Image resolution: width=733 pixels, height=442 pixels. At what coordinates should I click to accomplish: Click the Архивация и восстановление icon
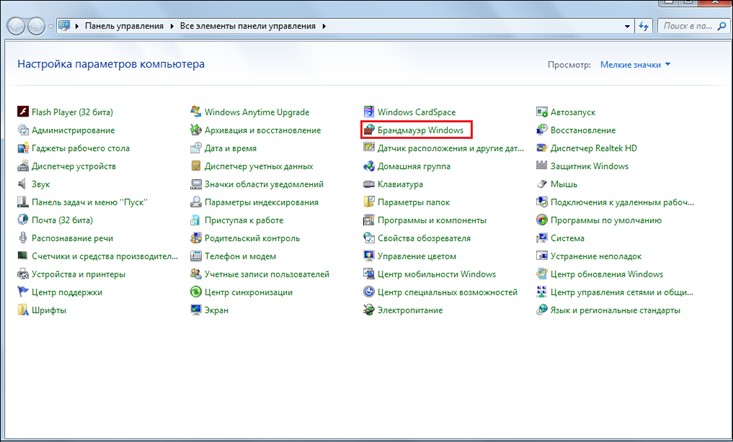click(196, 130)
